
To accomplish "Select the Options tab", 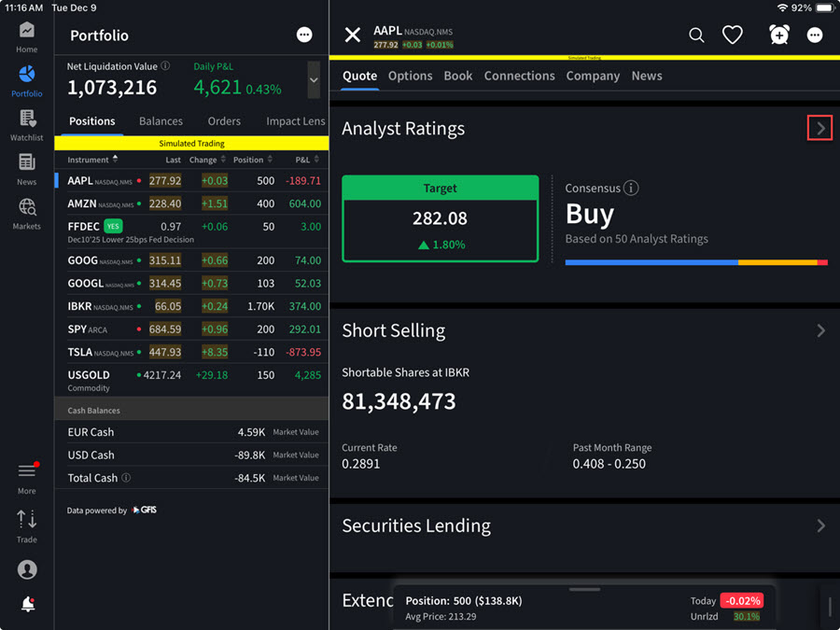I will 411,77.
